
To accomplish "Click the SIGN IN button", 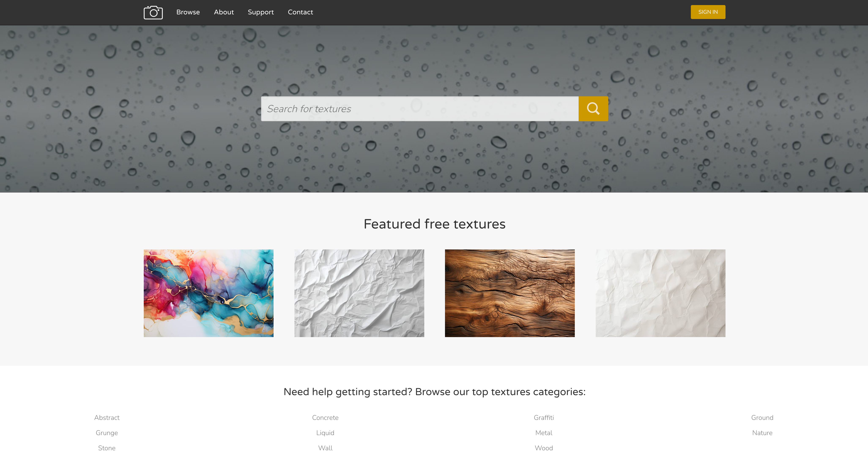I will (x=708, y=12).
